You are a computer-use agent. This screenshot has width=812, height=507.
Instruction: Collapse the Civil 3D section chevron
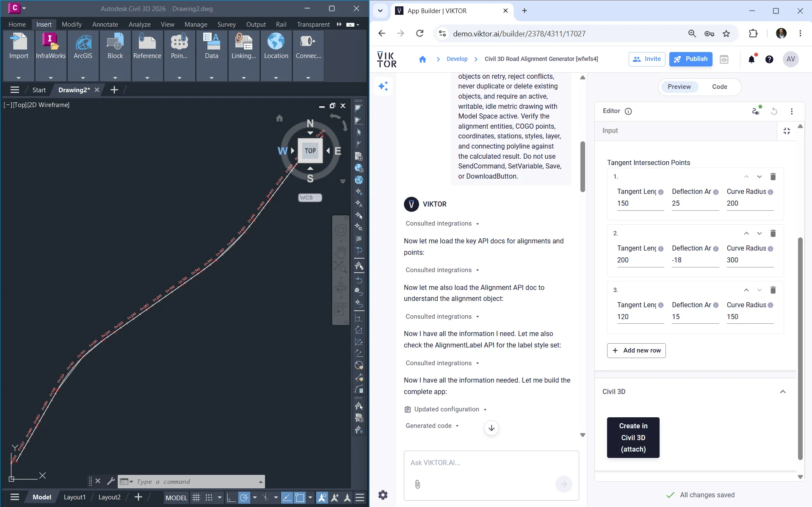783,392
